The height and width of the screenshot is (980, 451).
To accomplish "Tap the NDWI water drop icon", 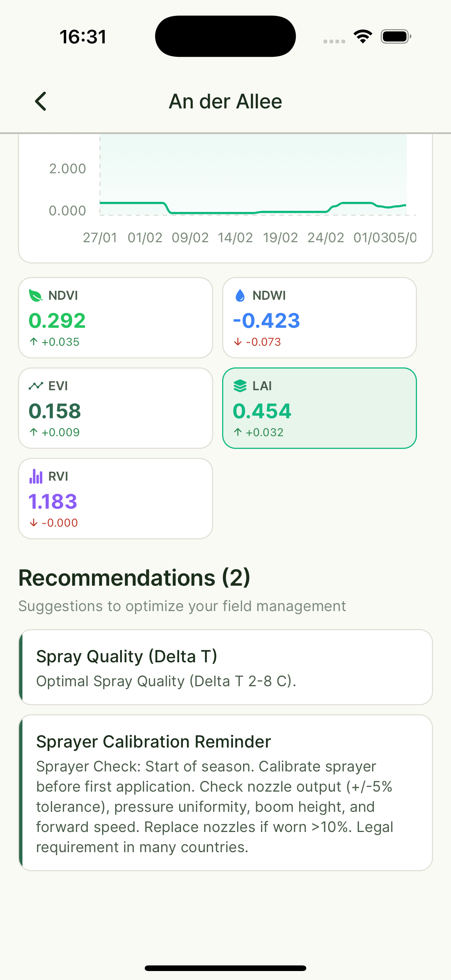I will click(x=240, y=296).
